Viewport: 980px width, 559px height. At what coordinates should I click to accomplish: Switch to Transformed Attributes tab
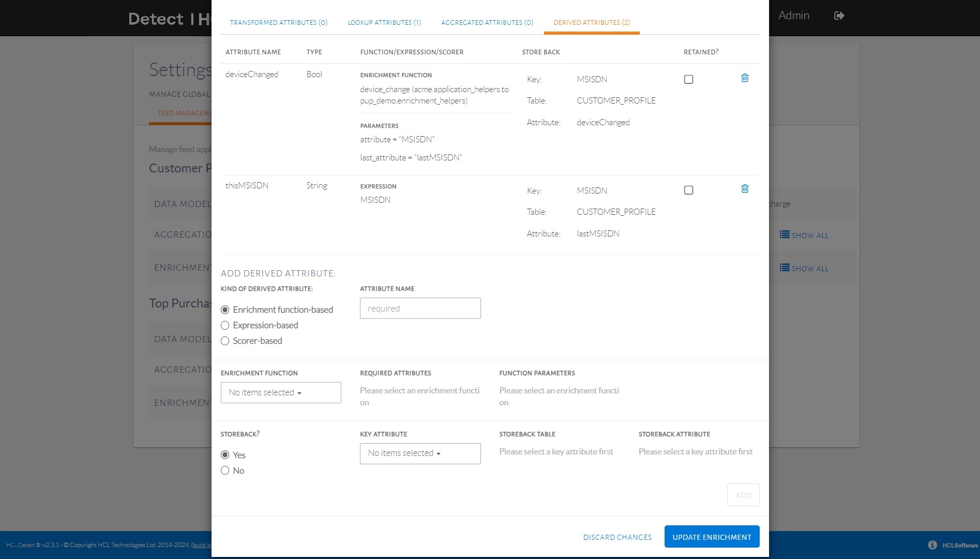point(279,23)
